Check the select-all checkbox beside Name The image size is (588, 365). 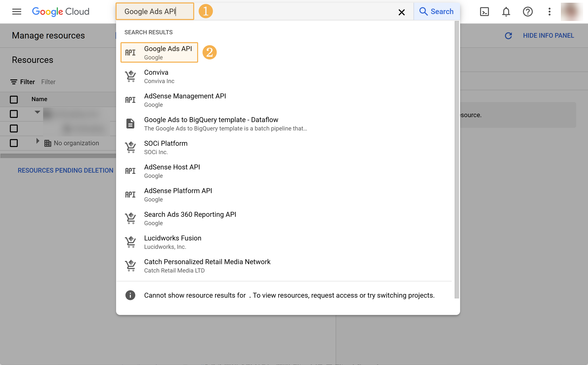[14, 99]
